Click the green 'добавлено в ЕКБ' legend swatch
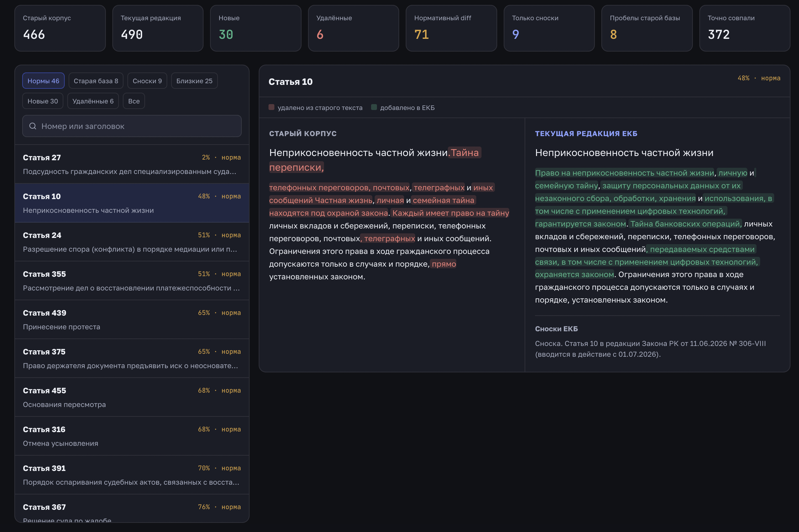Viewport: 799px width, 532px height. point(374,107)
